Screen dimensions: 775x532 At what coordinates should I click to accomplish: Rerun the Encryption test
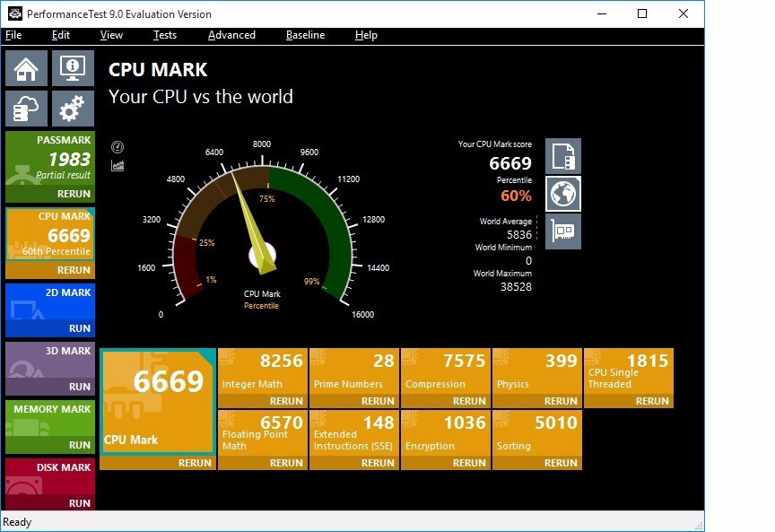469,463
